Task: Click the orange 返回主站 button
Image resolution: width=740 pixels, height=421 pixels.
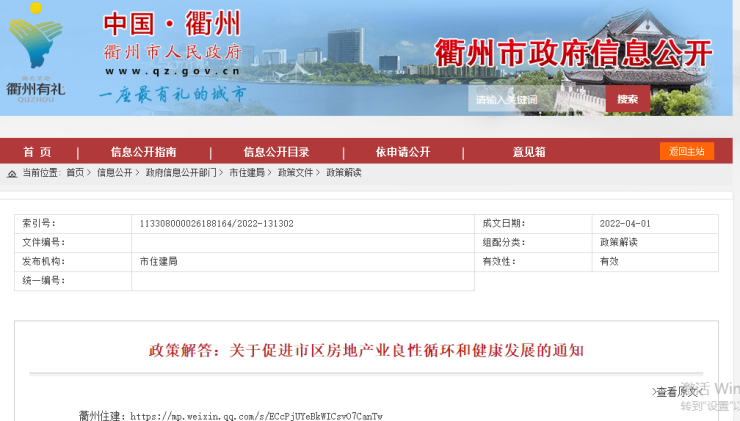Action: click(x=686, y=151)
